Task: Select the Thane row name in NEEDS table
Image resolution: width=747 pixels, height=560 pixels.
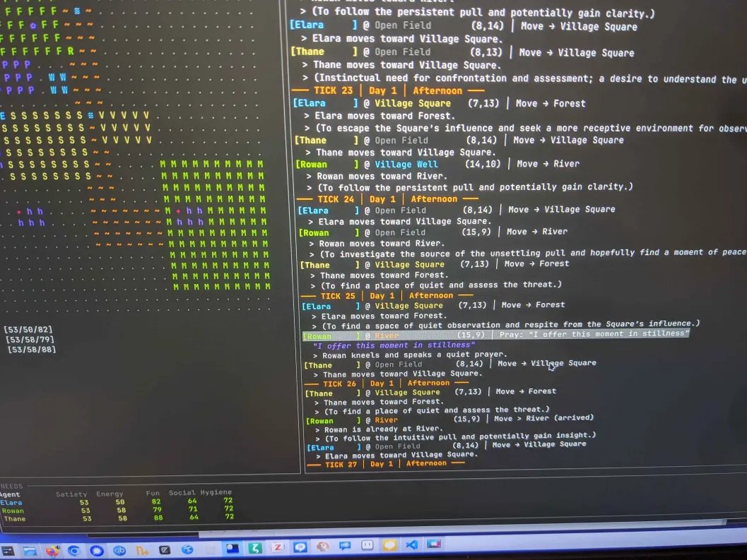Action: 14,518
